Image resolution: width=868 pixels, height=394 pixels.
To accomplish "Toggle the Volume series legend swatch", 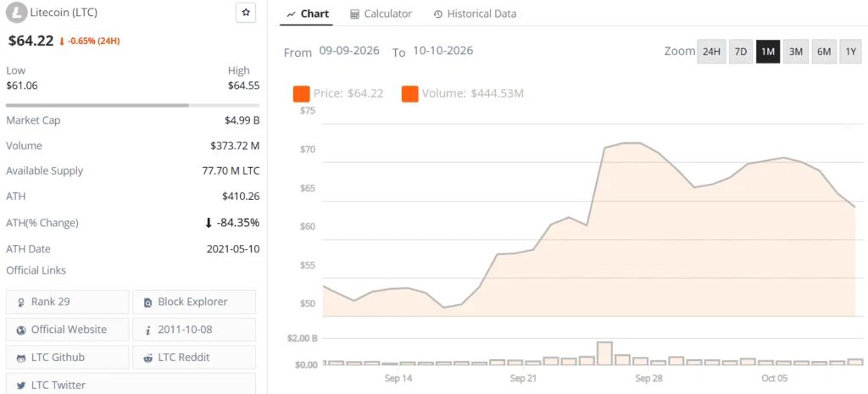I will point(410,94).
